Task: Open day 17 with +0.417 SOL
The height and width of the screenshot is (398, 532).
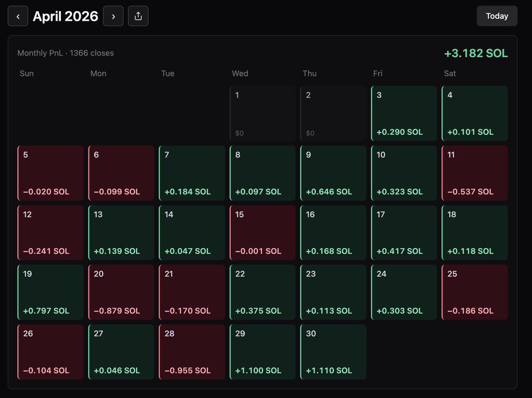Action: tap(404, 233)
